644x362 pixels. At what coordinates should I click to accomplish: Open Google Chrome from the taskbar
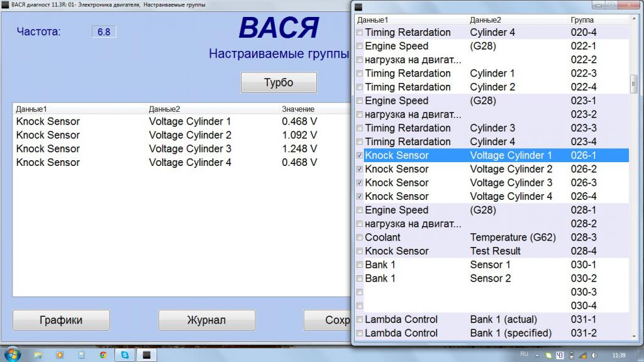coord(103,355)
